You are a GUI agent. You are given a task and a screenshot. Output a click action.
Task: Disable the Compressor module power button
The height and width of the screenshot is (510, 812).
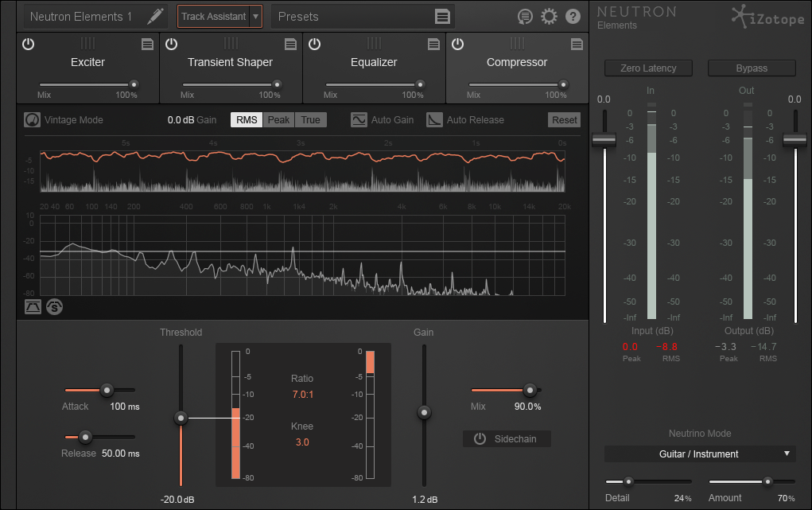(458, 45)
